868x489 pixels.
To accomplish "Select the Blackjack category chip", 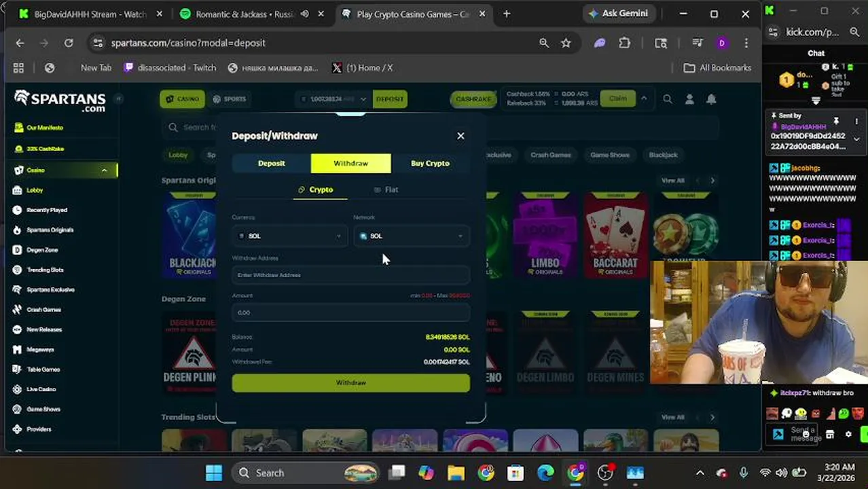I will coord(663,155).
